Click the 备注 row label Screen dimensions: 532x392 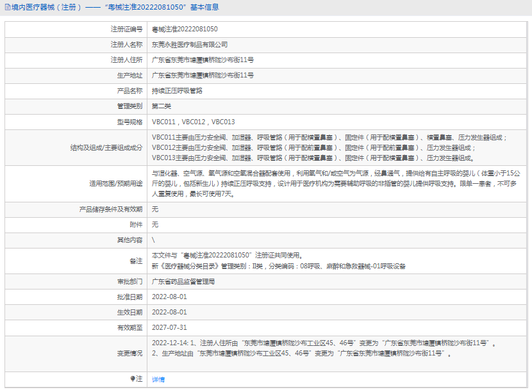(x=136, y=261)
